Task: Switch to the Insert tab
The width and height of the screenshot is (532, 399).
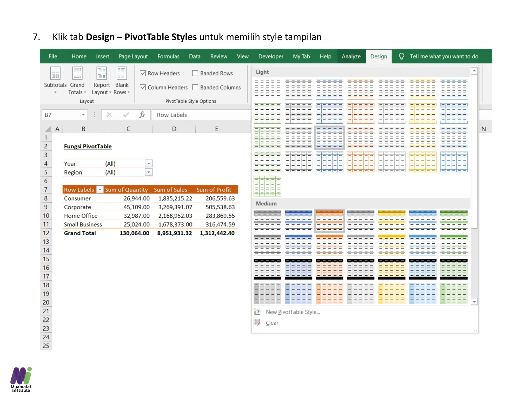Action: point(103,56)
